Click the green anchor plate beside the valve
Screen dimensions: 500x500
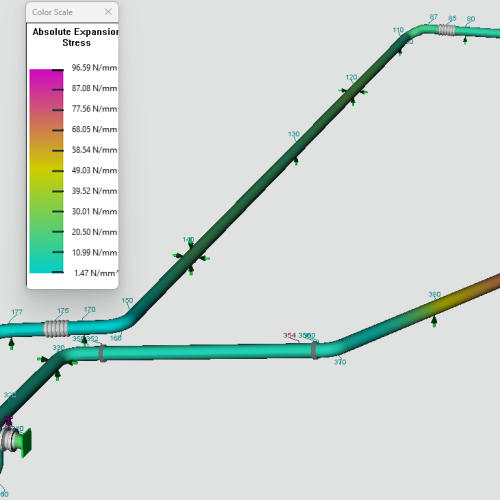(x=26, y=443)
